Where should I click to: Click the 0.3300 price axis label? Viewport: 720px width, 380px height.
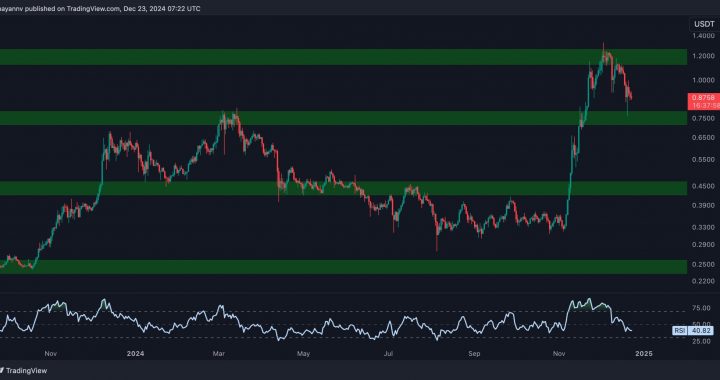tap(703, 227)
